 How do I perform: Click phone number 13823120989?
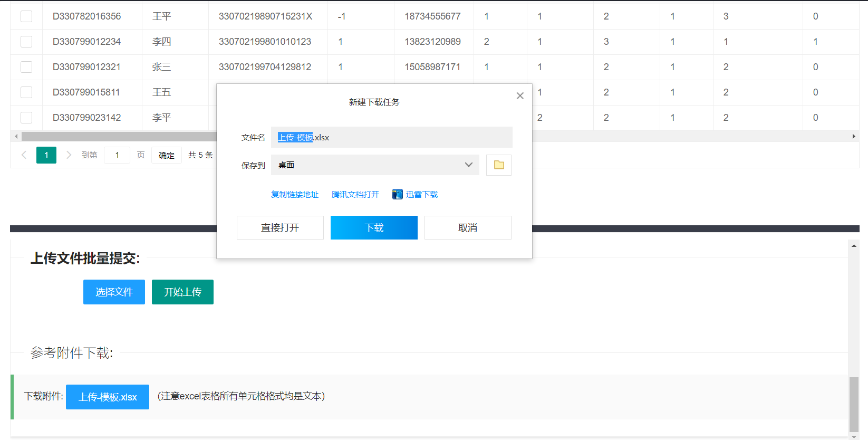pyautogui.click(x=432, y=42)
